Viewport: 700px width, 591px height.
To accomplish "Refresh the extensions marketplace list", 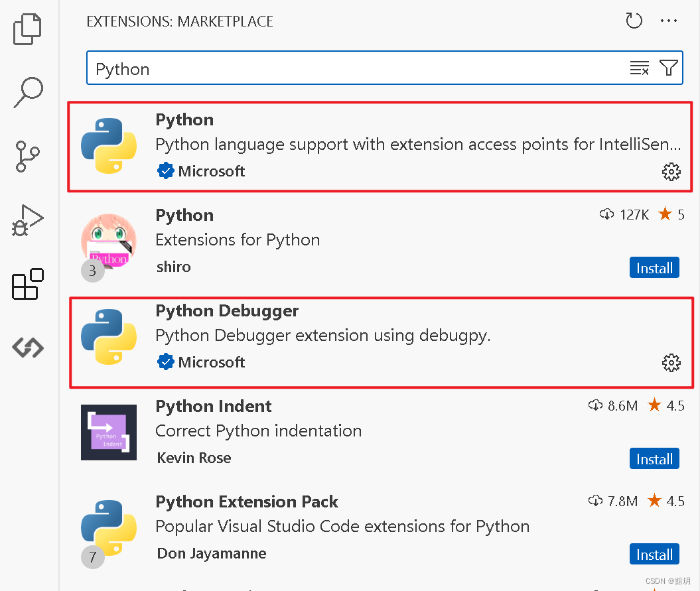I will (634, 21).
